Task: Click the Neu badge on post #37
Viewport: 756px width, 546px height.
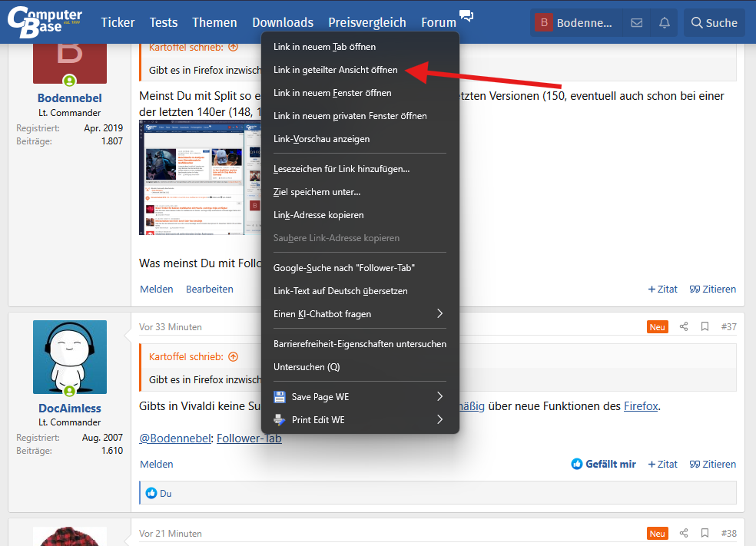Action: point(657,326)
